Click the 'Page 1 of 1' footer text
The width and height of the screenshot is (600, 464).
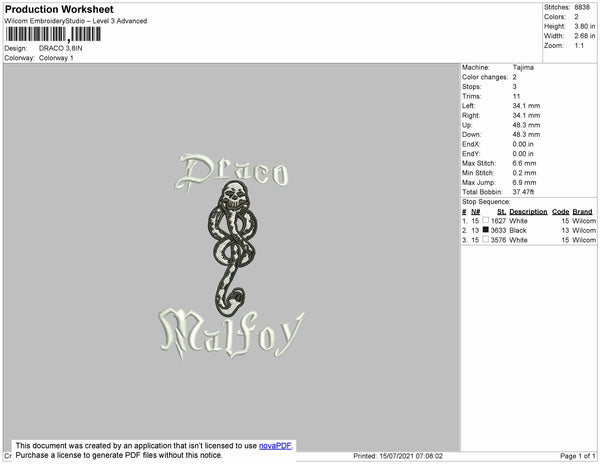[577, 456]
